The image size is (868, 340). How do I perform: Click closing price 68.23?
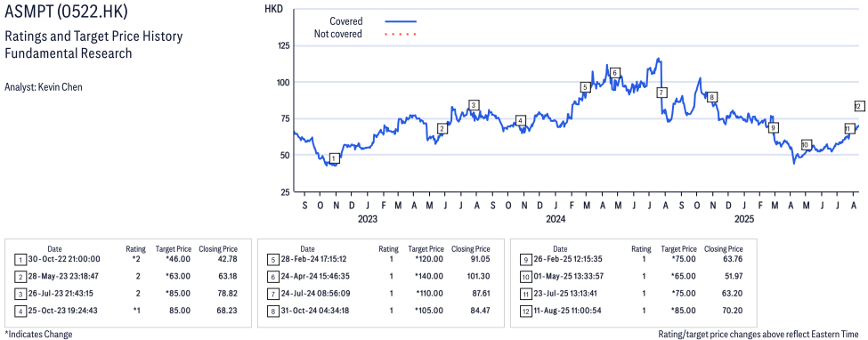click(x=227, y=310)
